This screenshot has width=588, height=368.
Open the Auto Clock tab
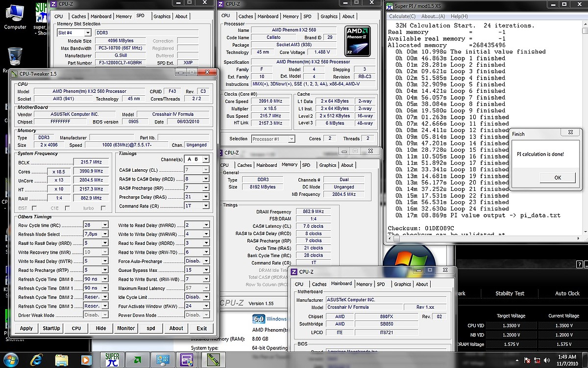tap(567, 293)
